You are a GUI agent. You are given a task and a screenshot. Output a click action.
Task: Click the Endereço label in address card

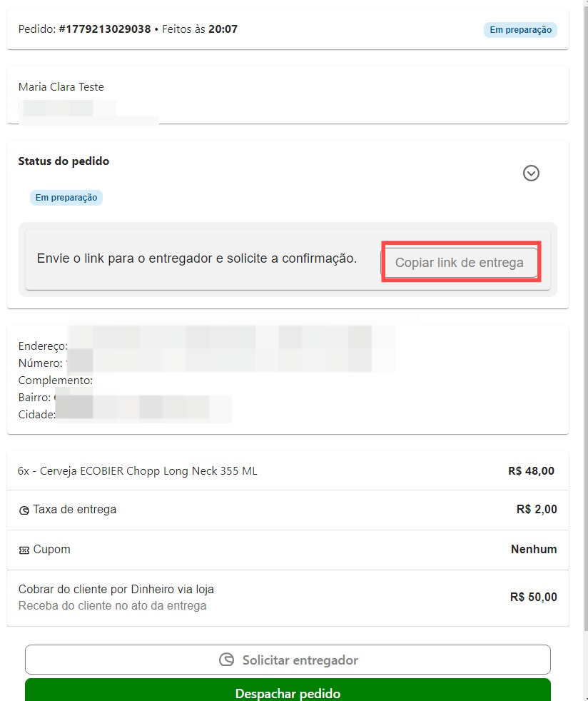pyautogui.click(x=42, y=346)
